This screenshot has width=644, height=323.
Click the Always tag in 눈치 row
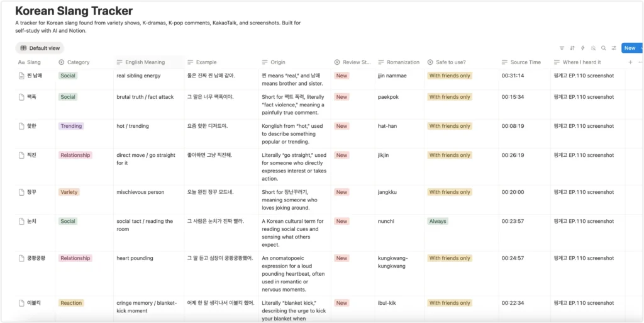[x=438, y=221]
